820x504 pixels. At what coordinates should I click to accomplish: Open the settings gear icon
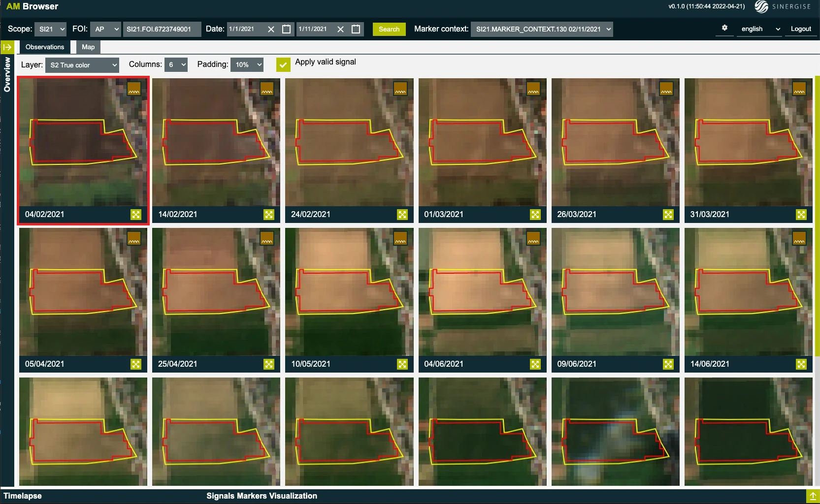coord(724,28)
